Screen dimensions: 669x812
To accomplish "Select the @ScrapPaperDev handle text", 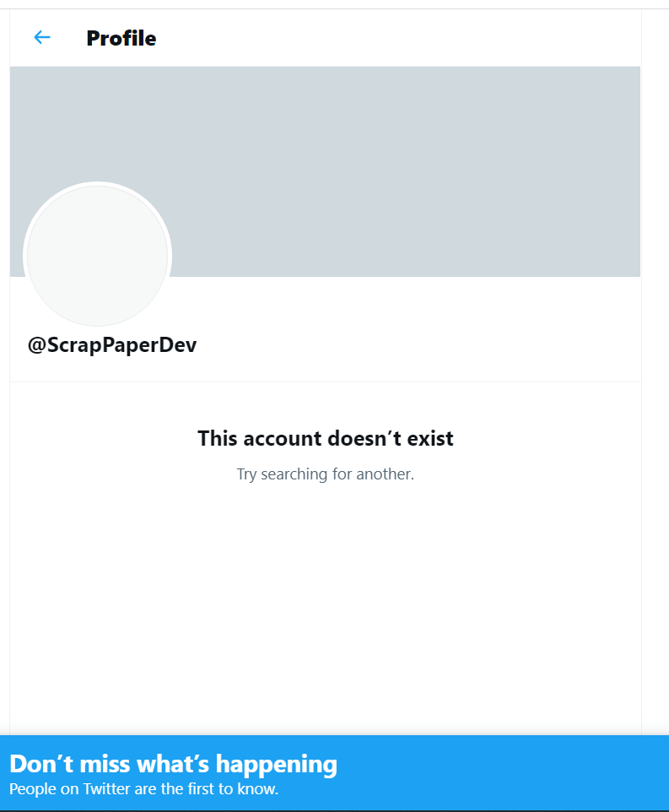I will (112, 345).
